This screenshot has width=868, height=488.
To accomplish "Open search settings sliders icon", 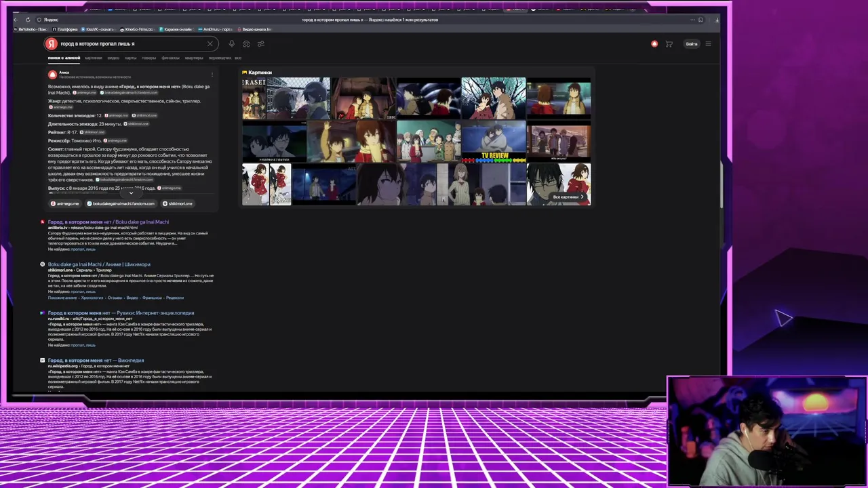I will (261, 43).
